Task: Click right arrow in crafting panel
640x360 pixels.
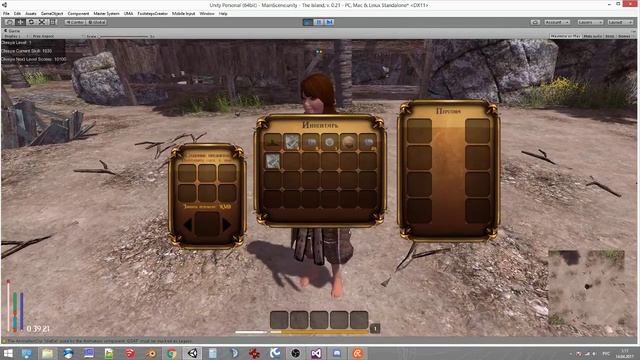Action: (x=227, y=224)
